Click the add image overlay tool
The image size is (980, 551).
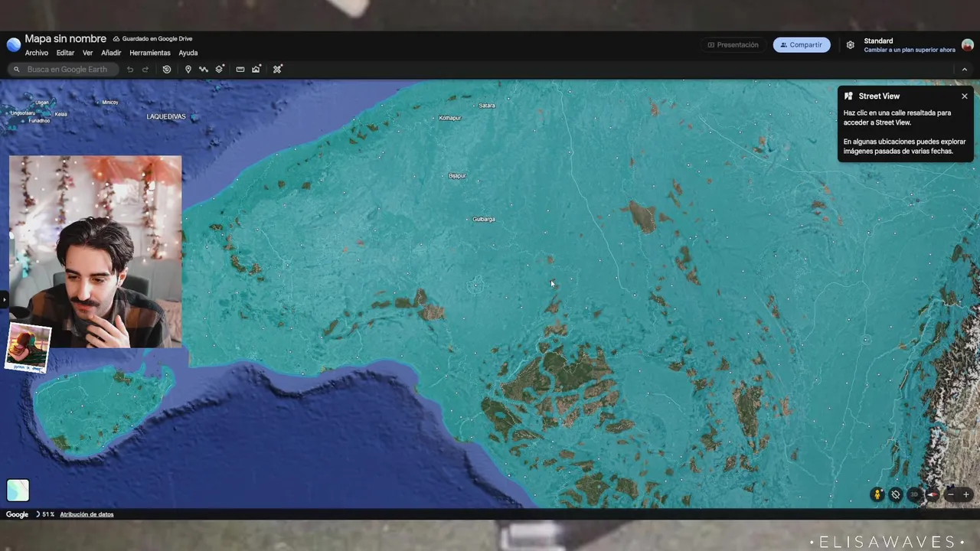pyautogui.click(x=256, y=69)
